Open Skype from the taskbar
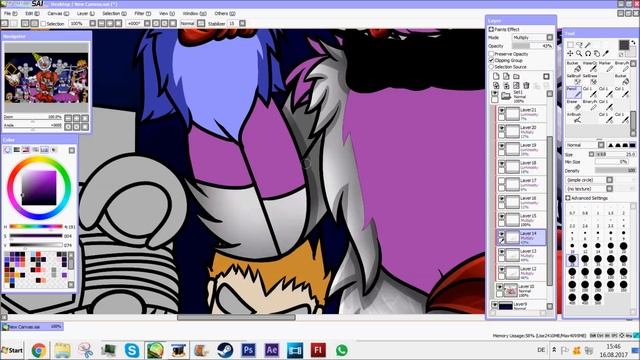 (x=132, y=350)
